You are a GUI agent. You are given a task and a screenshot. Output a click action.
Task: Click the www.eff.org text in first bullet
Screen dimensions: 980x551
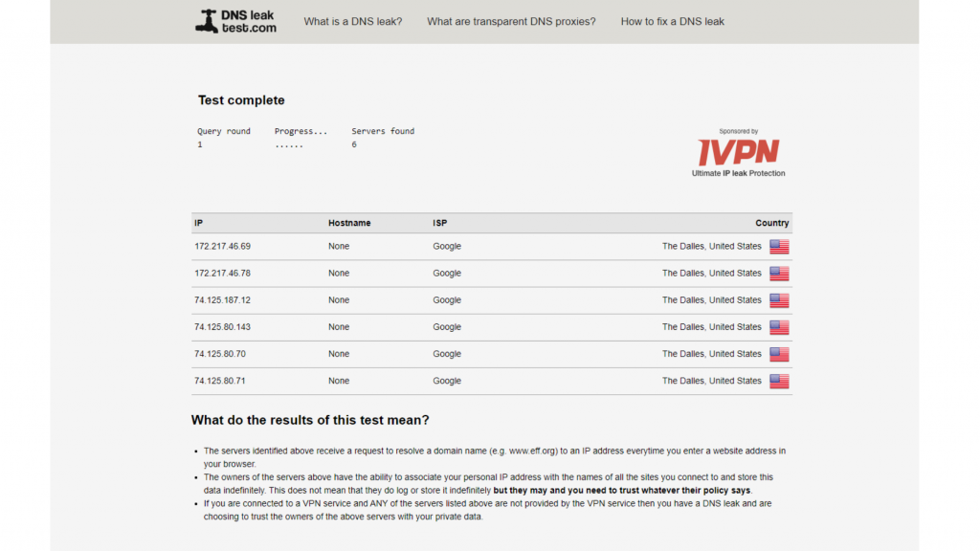click(x=532, y=451)
